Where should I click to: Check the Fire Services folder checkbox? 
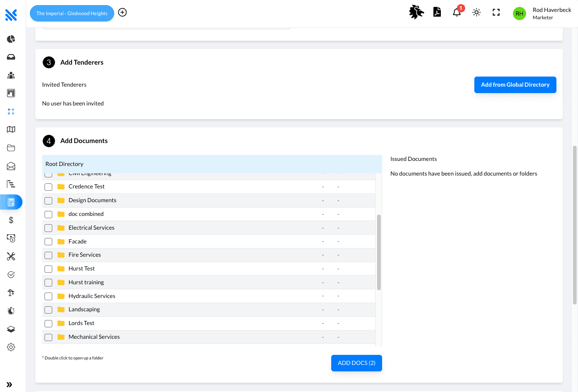click(x=48, y=255)
